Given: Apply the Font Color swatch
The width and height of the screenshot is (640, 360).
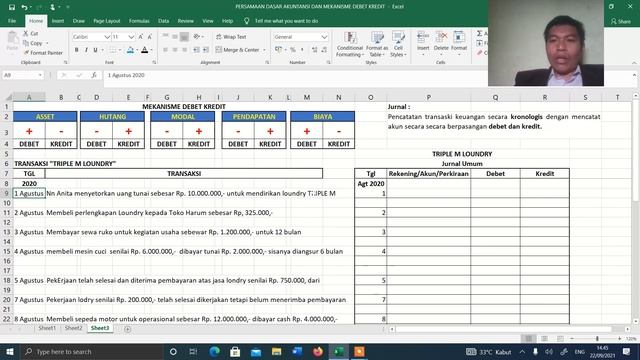Looking at the screenshot, I should click(144, 50).
